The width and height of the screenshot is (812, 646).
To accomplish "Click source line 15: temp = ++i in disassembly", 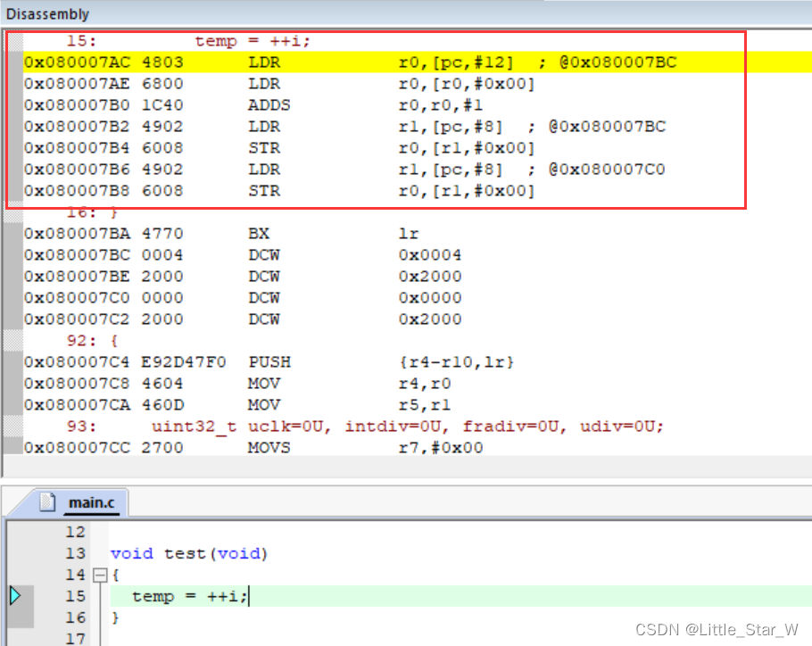I will 188,41.
